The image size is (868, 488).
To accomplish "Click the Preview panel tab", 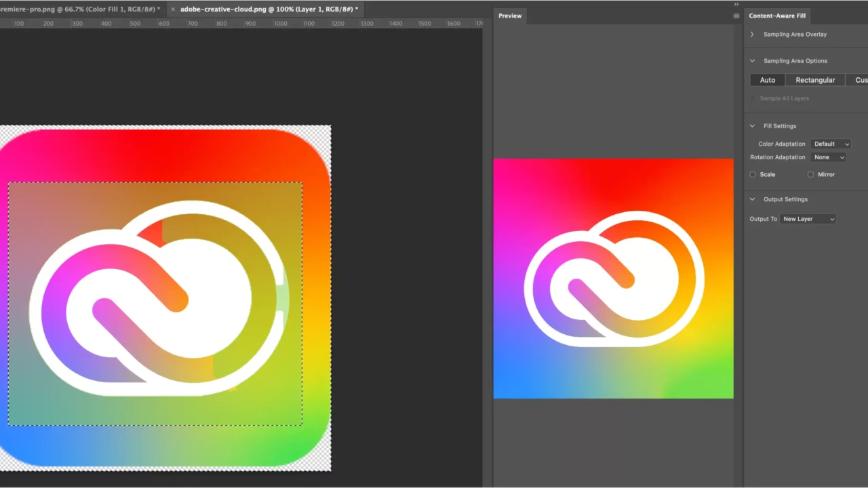I will (x=510, y=16).
